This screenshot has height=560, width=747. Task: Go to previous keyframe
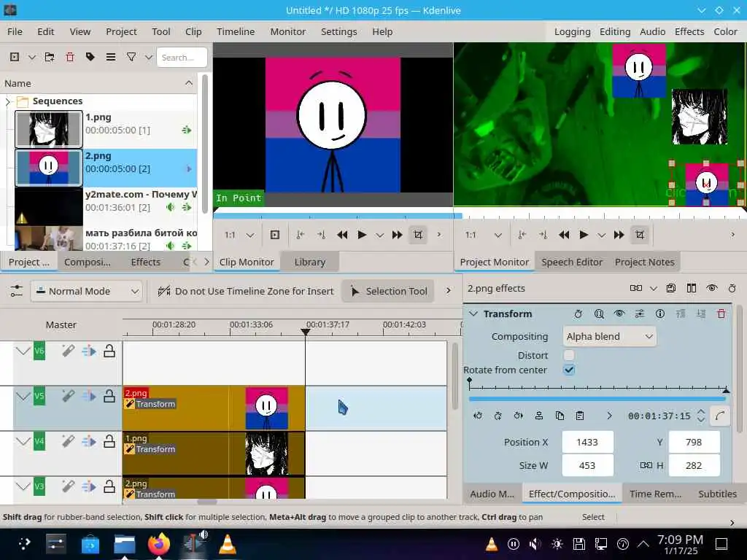477,416
